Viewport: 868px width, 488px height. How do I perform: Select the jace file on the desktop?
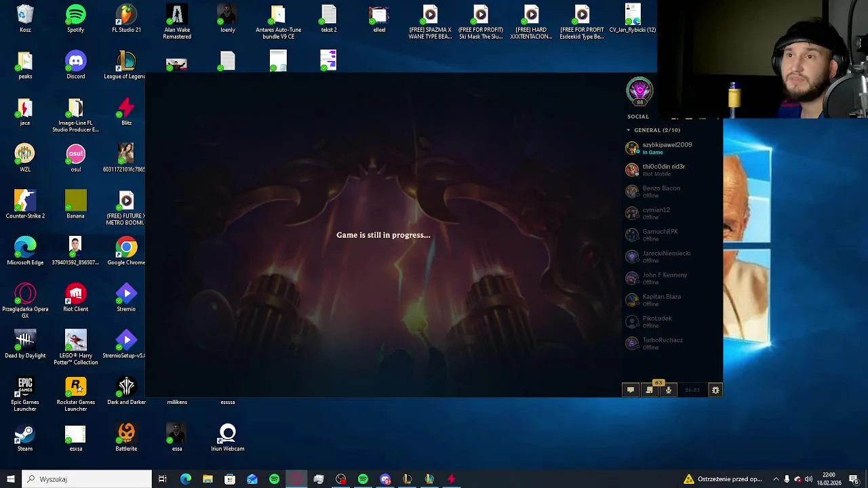pyautogui.click(x=25, y=112)
